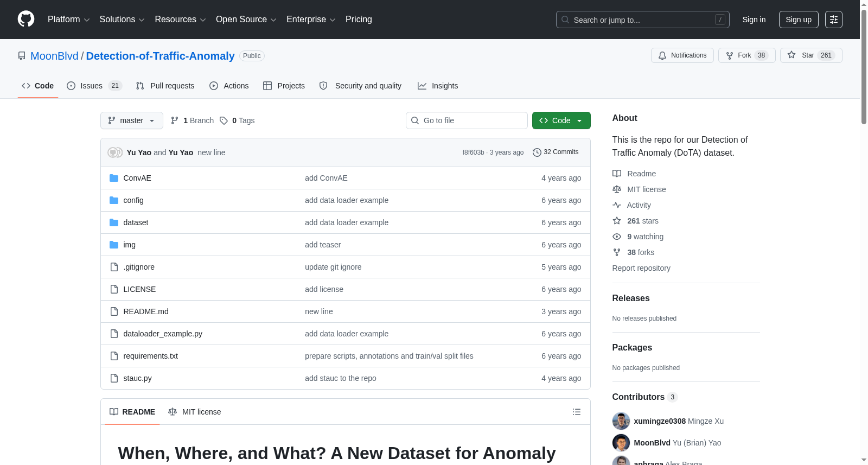Click the Sign up button
Screen dimensions: 868x465
tap(799, 20)
